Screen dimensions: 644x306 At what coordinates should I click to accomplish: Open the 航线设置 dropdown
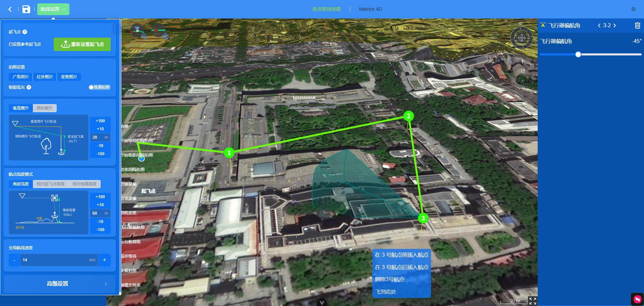(x=53, y=9)
